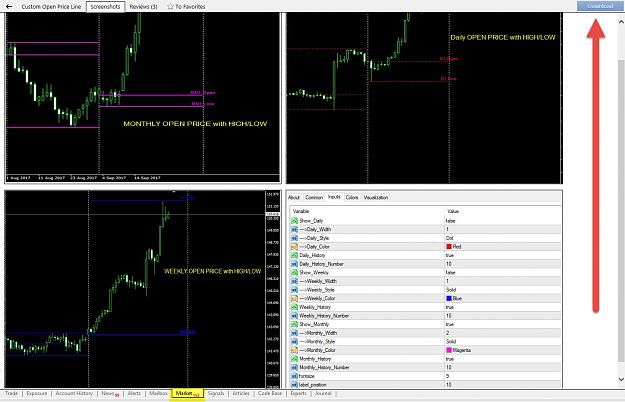
Task: Select the Experts terminal tab
Action: click(299, 393)
